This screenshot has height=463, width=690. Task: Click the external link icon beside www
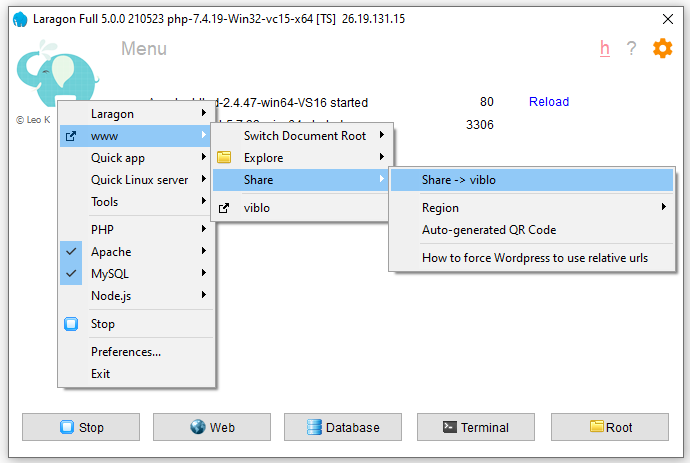71,136
